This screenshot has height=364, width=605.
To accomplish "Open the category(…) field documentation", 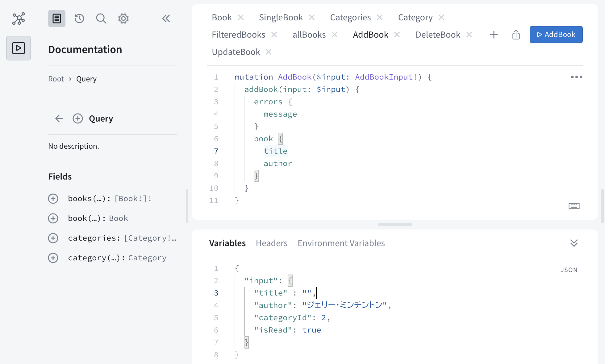I will 117,258.
